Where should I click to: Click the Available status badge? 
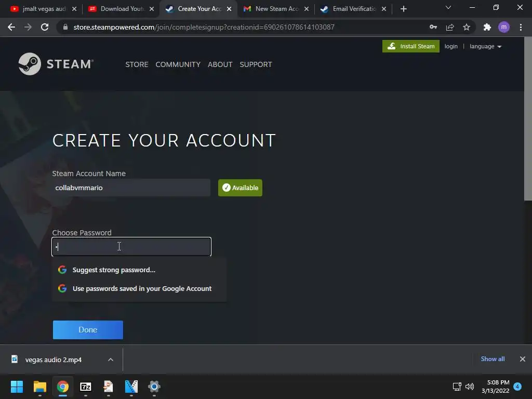(240, 188)
